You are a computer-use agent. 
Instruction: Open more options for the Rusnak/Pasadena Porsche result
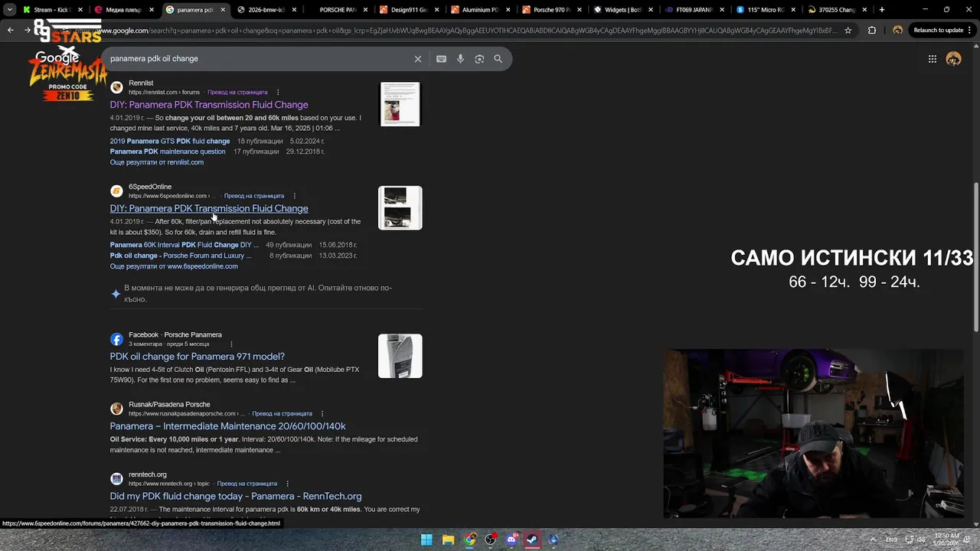pyautogui.click(x=322, y=414)
